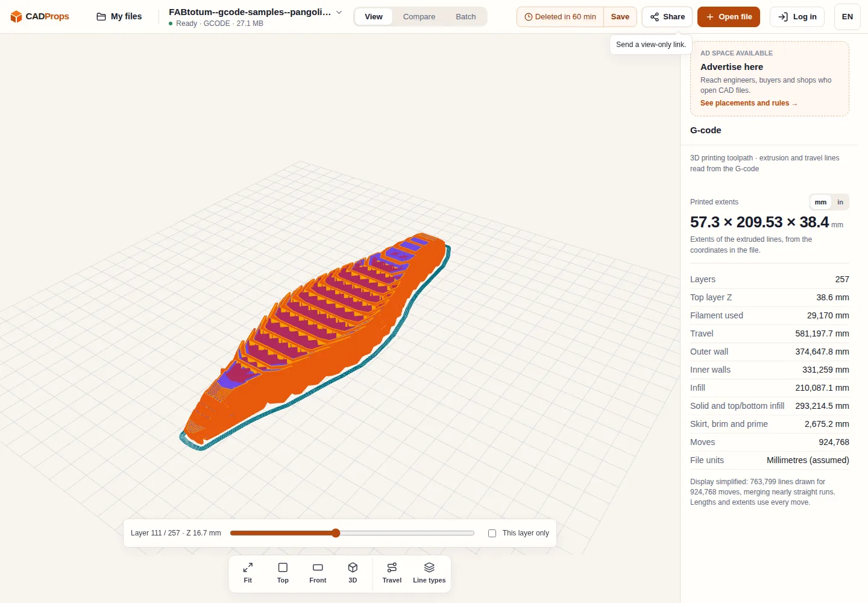868x603 pixels.
Task: Expand the file name dropdown chevron
Action: (339, 12)
